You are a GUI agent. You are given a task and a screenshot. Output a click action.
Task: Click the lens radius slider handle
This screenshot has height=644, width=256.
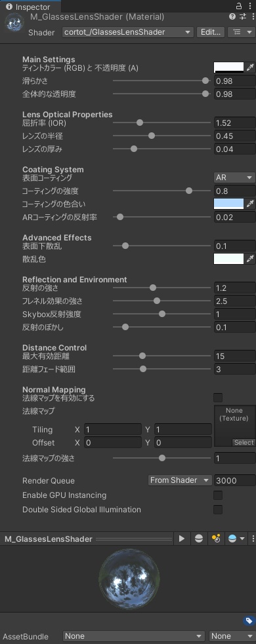152,136
